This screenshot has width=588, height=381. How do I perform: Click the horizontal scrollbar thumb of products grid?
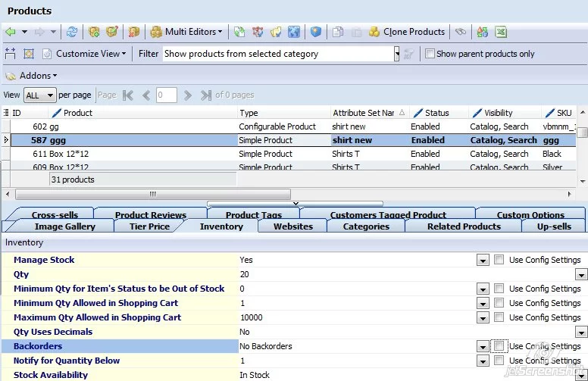tap(152, 194)
